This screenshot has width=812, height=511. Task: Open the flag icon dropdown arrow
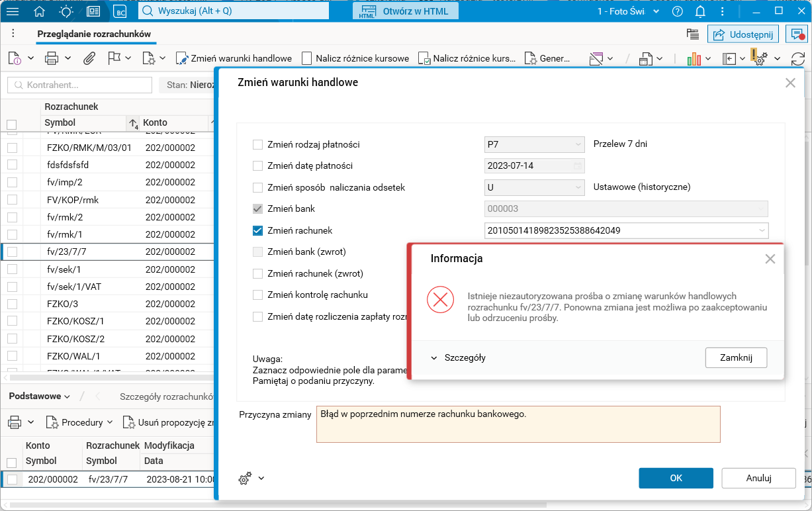[128, 58]
